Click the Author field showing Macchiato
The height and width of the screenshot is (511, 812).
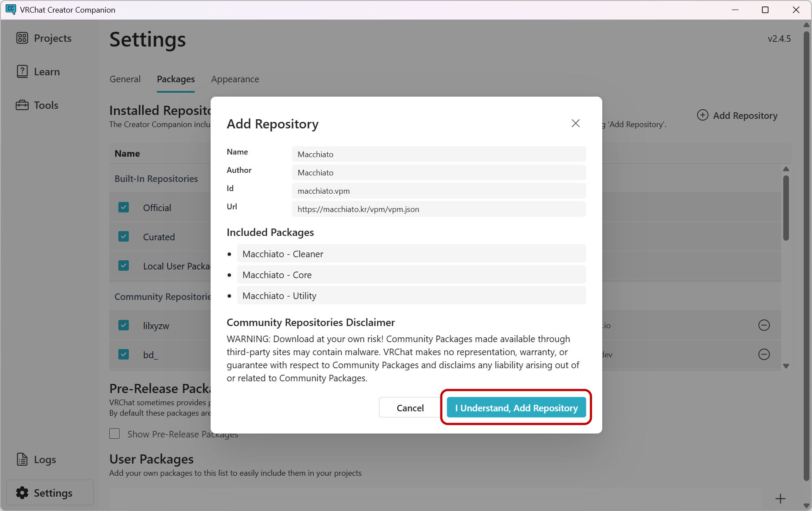tap(439, 172)
